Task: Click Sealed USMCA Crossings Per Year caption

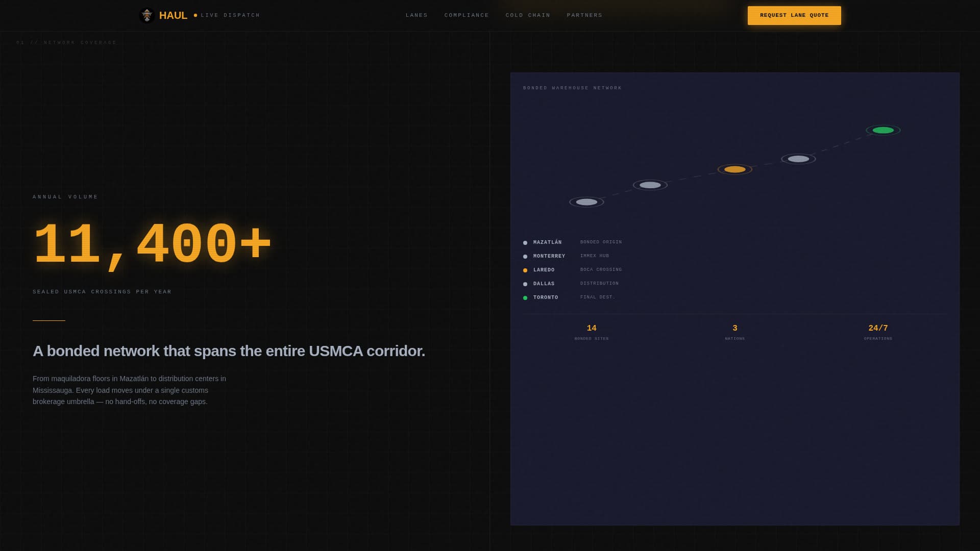Action: click(102, 292)
